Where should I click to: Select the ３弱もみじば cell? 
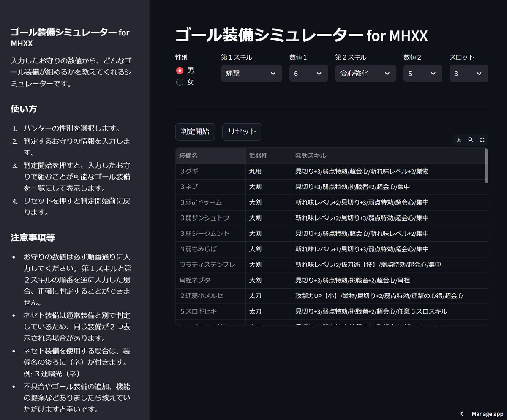[x=210, y=249]
